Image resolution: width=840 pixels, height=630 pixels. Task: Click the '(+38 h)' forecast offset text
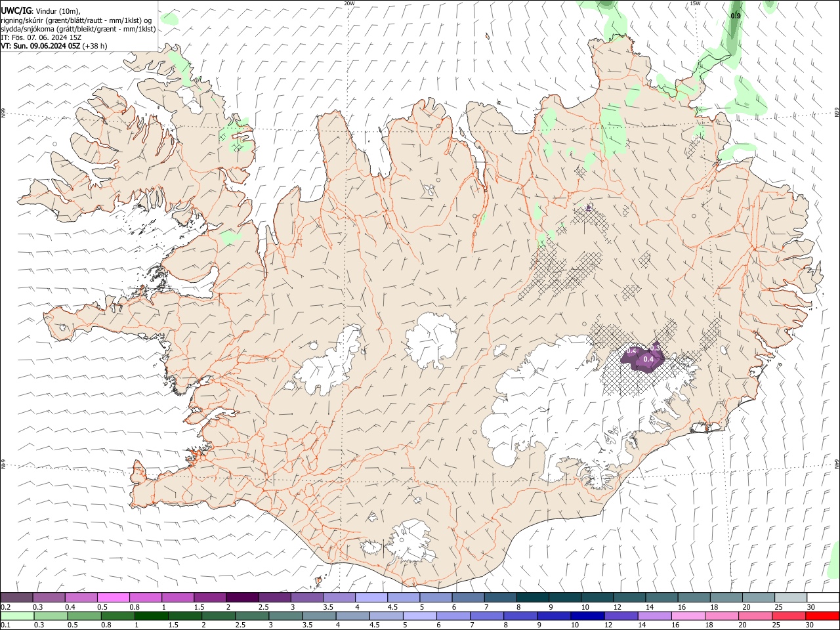click(95, 46)
